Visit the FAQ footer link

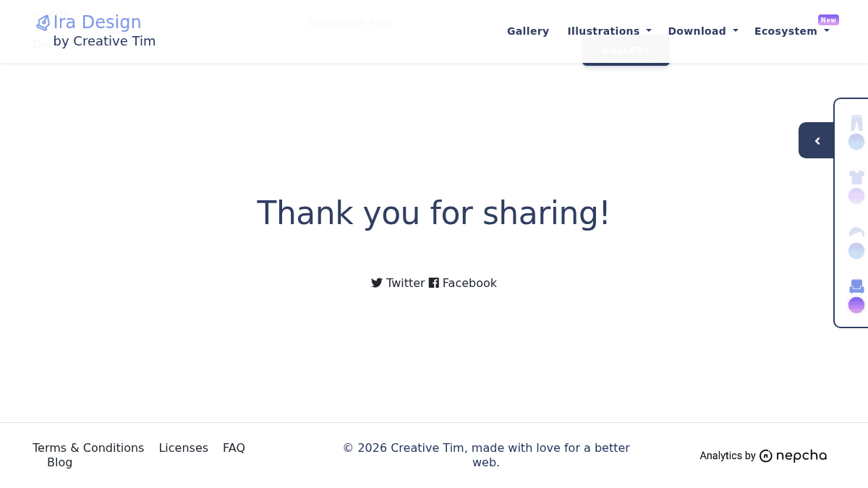click(x=234, y=448)
